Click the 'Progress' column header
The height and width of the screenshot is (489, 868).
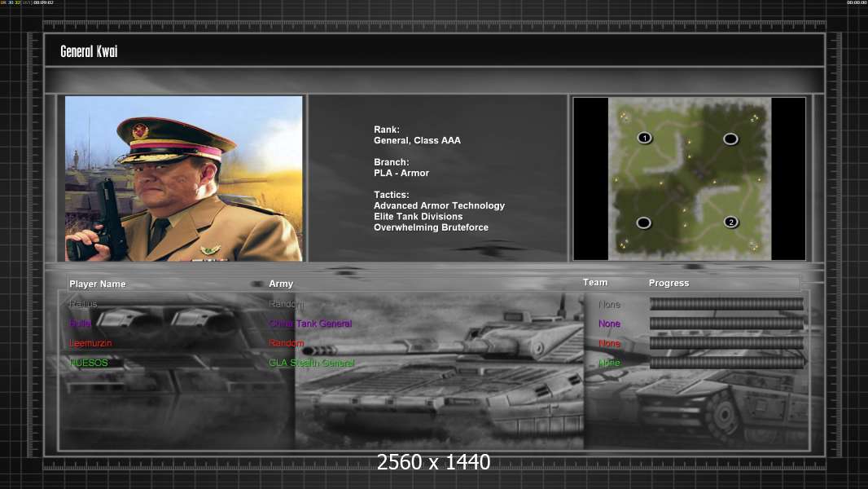pyautogui.click(x=669, y=283)
